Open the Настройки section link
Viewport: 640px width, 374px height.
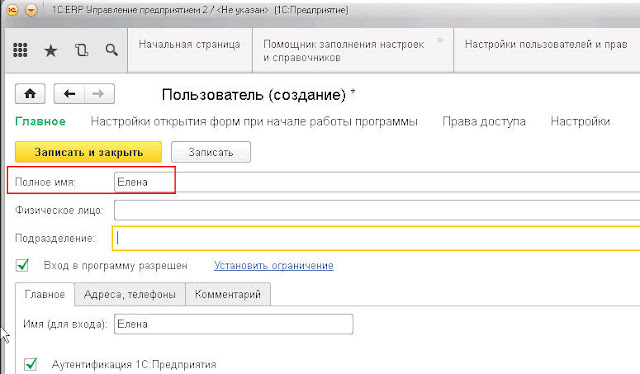(x=580, y=122)
